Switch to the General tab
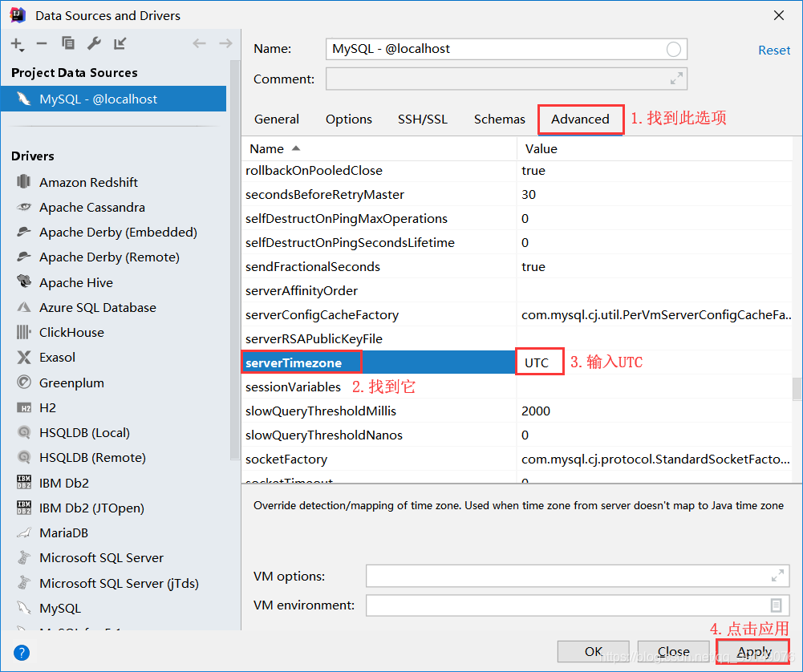Image resolution: width=803 pixels, height=672 pixels. pos(277,119)
